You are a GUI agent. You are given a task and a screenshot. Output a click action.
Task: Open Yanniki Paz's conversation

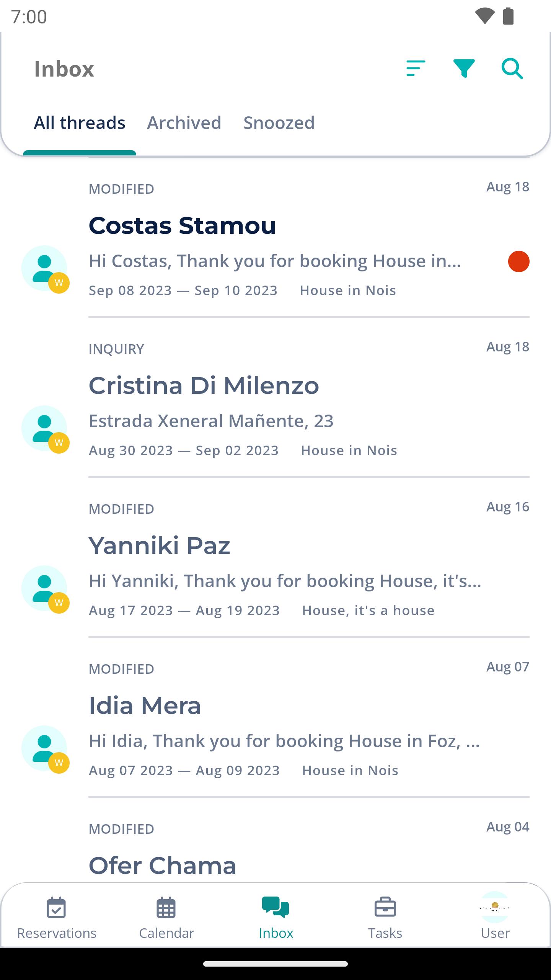tap(275, 557)
